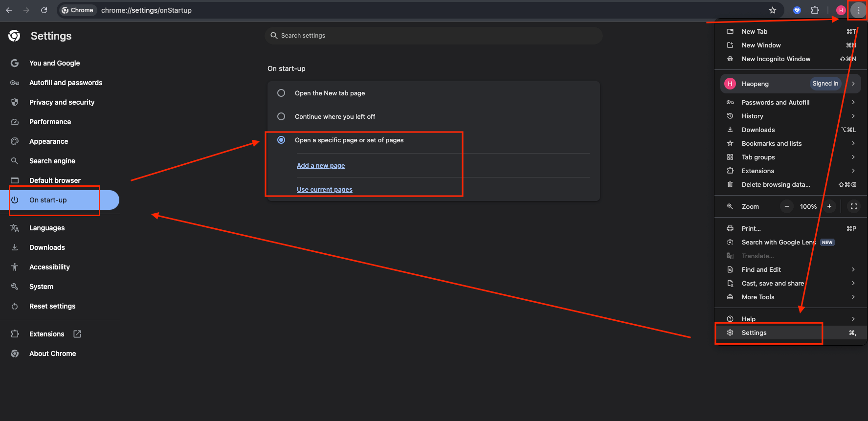Viewport: 868px width, 421px height.
Task: Open Settings from the Chrome menu
Action: [790, 332]
